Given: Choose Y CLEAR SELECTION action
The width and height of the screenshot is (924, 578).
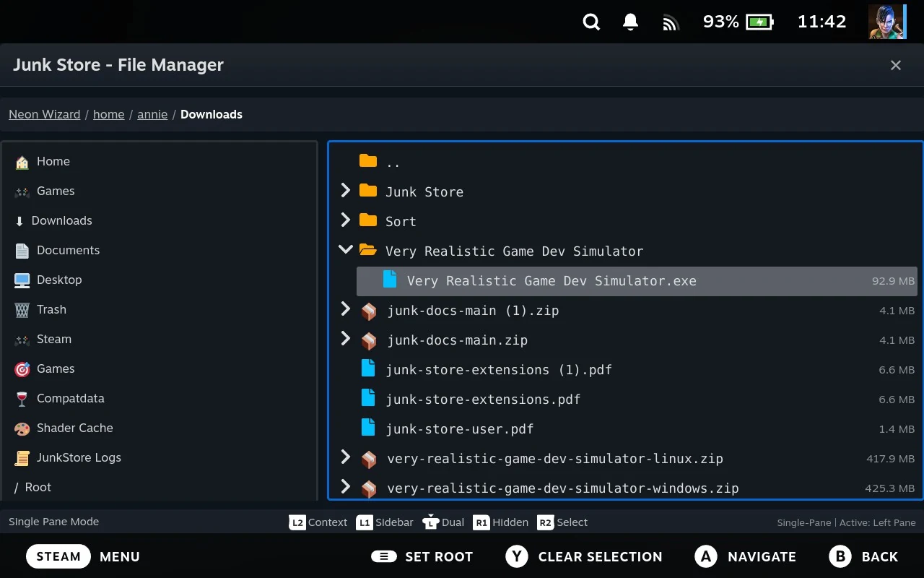Looking at the screenshot, I should point(584,556).
